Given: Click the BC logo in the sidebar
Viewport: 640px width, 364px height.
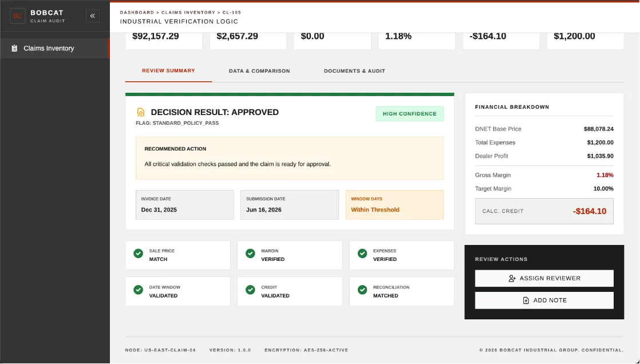Looking at the screenshot, I should pos(18,17).
